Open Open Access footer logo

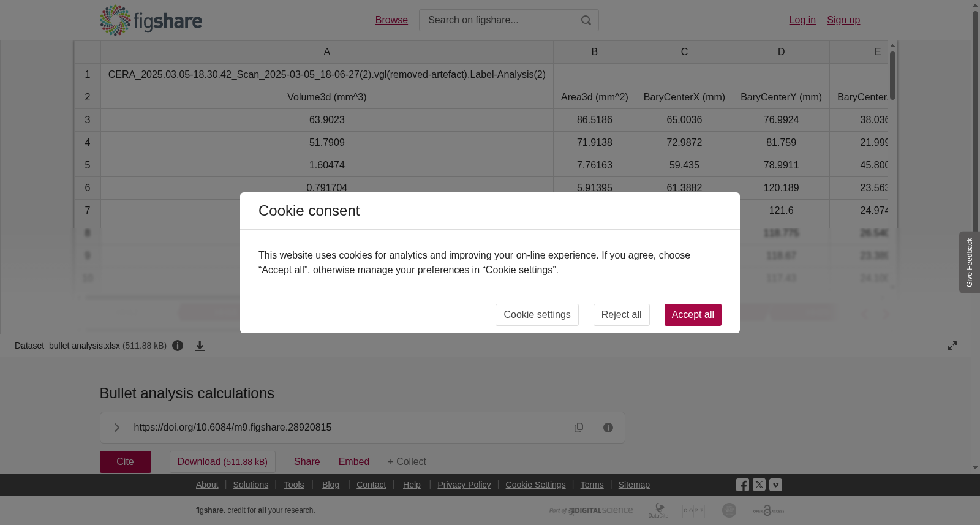pos(769,510)
